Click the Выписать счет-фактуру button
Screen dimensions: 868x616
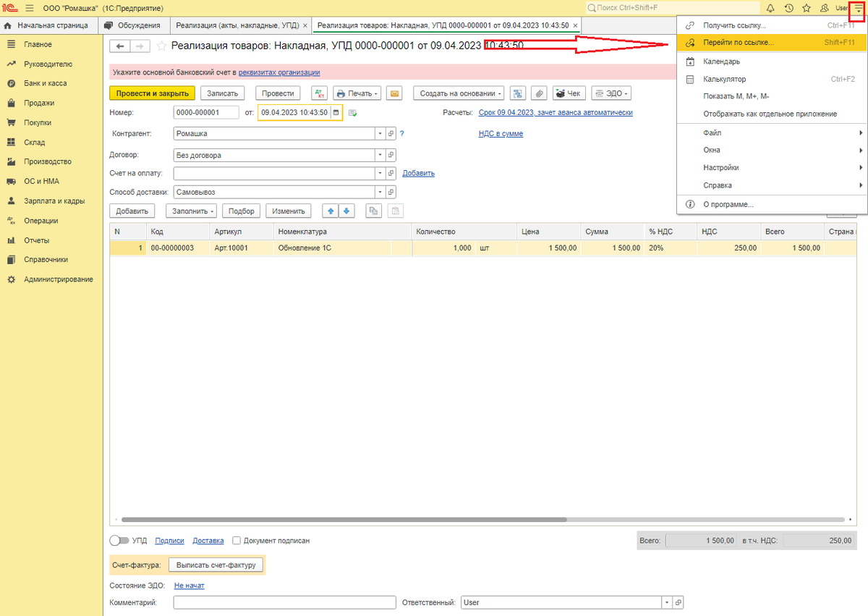click(216, 565)
